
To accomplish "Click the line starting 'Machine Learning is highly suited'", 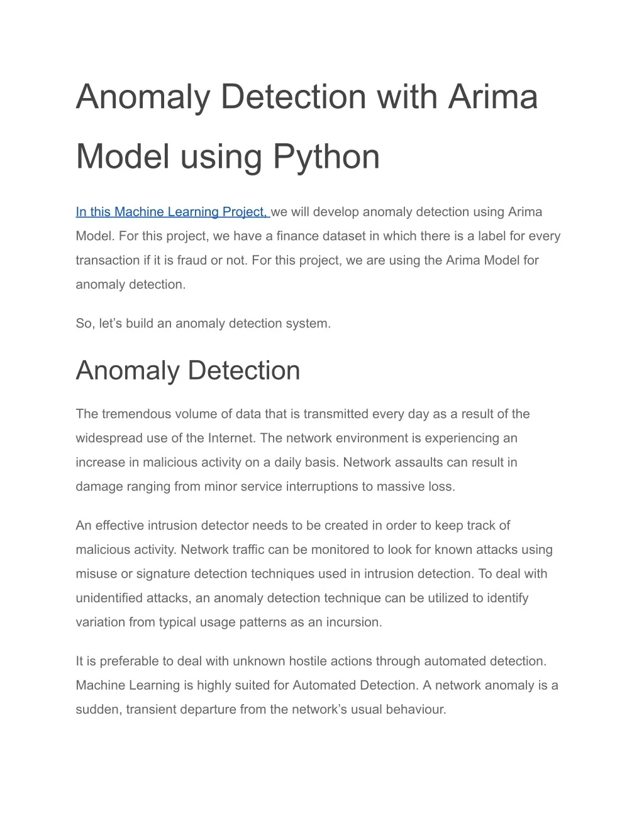I will coord(317,685).
